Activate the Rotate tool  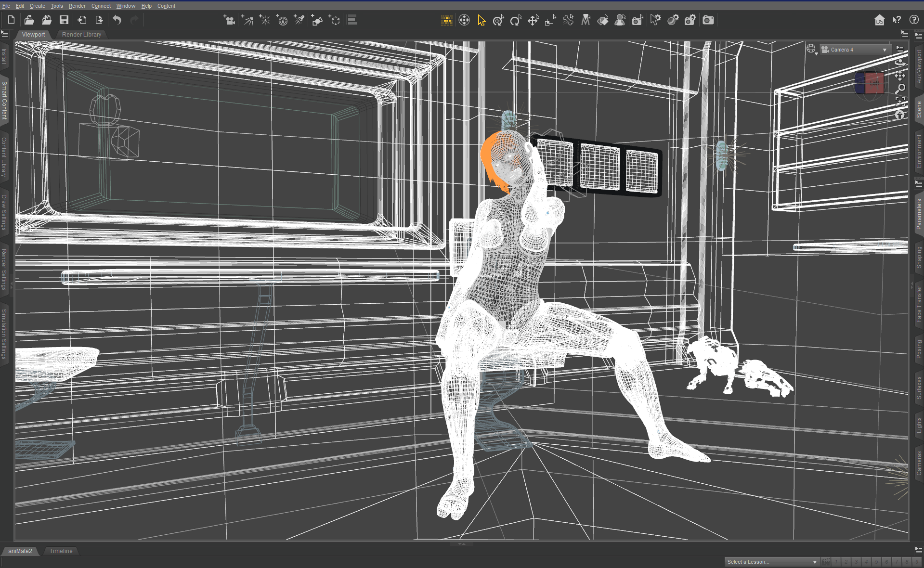[516, 20]
